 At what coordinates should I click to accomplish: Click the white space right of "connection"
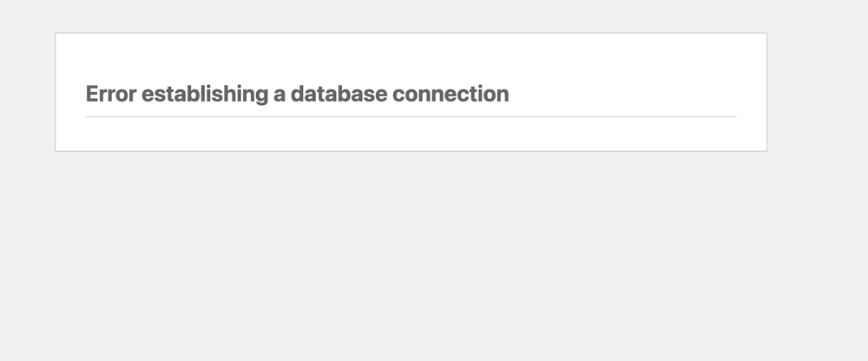click(x=622, y=94)
